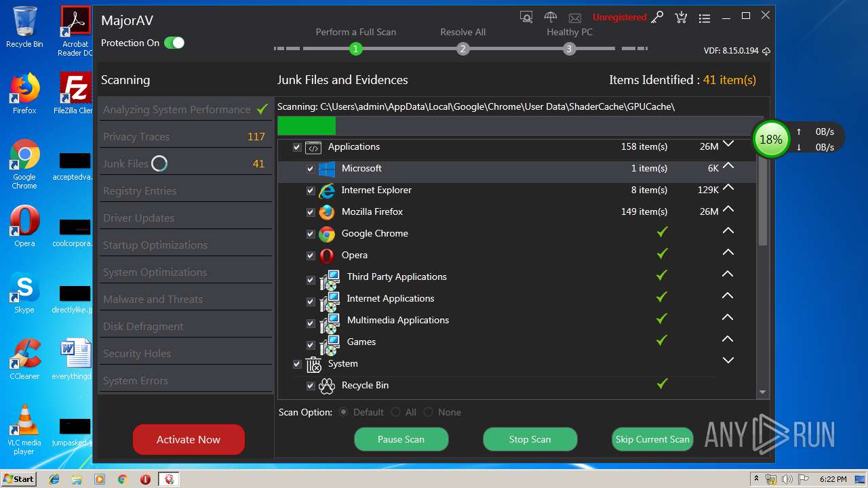Open the Skype desktop shortcut
This screenshot has height=488, width=868.
click(24, 293)
